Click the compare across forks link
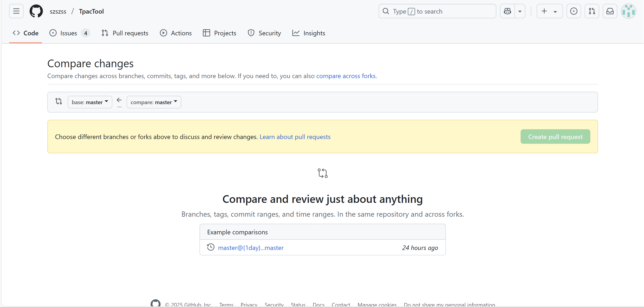Image resolution: width=644 pixels, height=307 pixels. pyautogui.click(x=346, y=76)
